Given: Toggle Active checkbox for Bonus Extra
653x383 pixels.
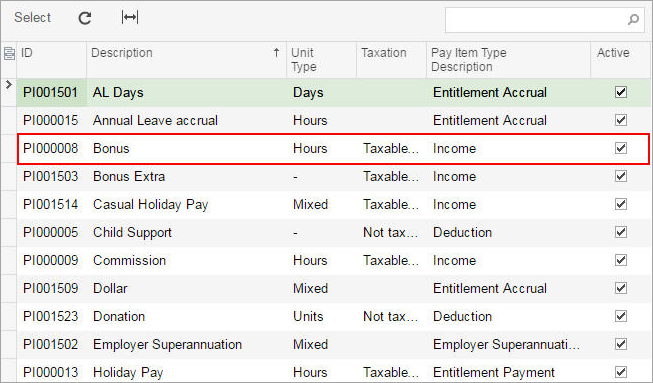Looking at the screenshot, I should click(621, 176).
